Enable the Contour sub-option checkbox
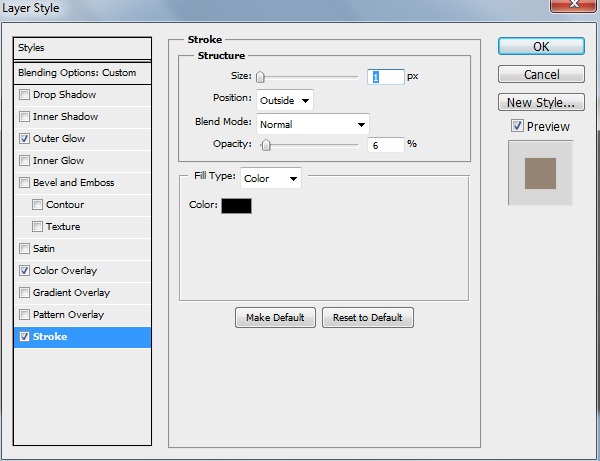This screenshot has height=461, width=600. (x=37, y=205)
